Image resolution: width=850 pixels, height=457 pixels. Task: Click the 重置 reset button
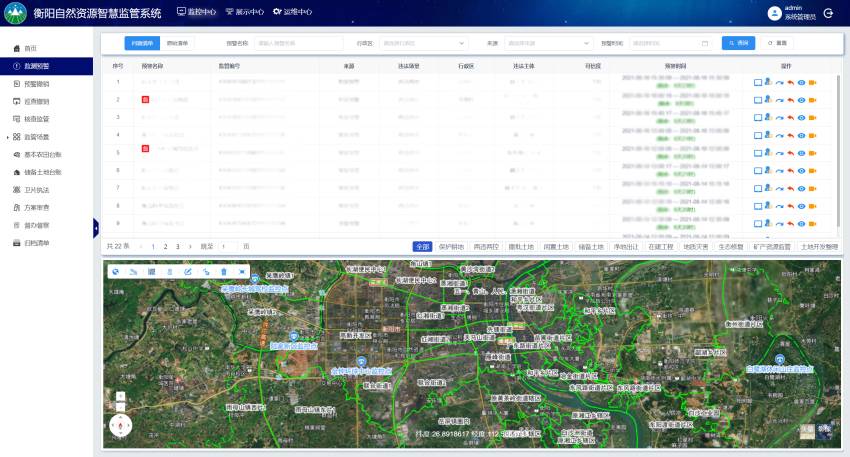coord(777,43)
